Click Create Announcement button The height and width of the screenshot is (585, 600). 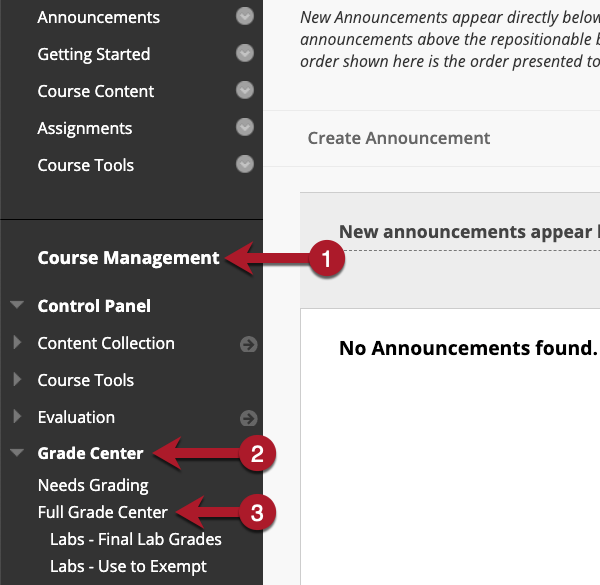click(x=398, y=138)
